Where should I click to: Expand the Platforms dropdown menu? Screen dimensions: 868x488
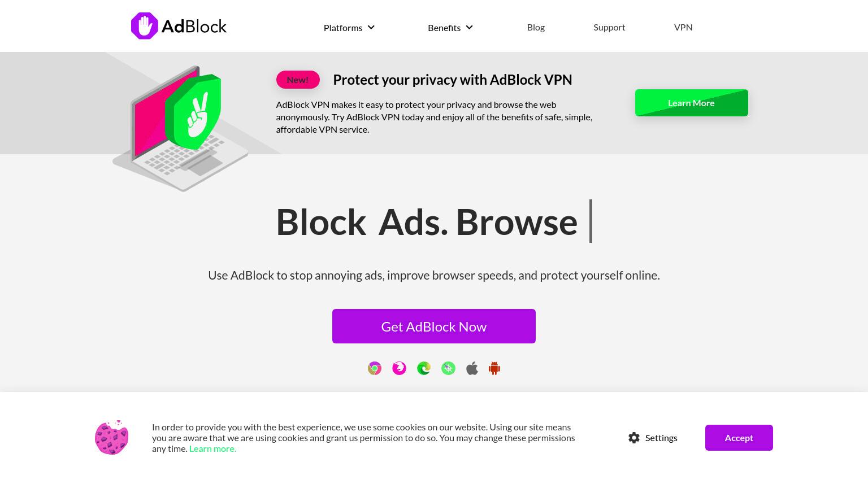(x=349, y=28)
